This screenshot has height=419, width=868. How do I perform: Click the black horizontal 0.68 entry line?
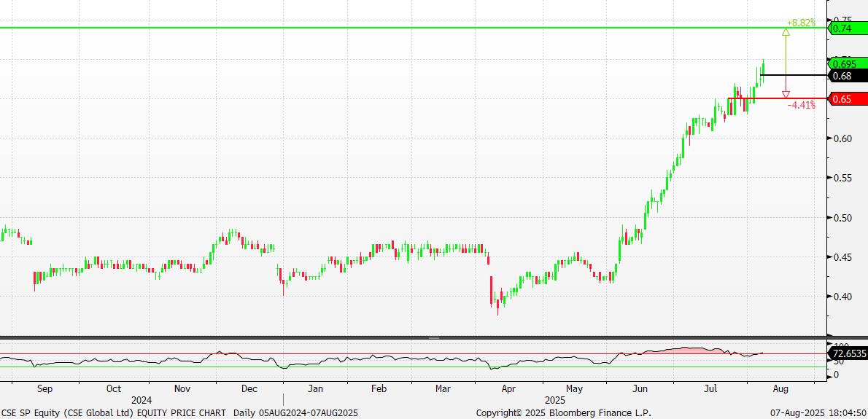794,74
